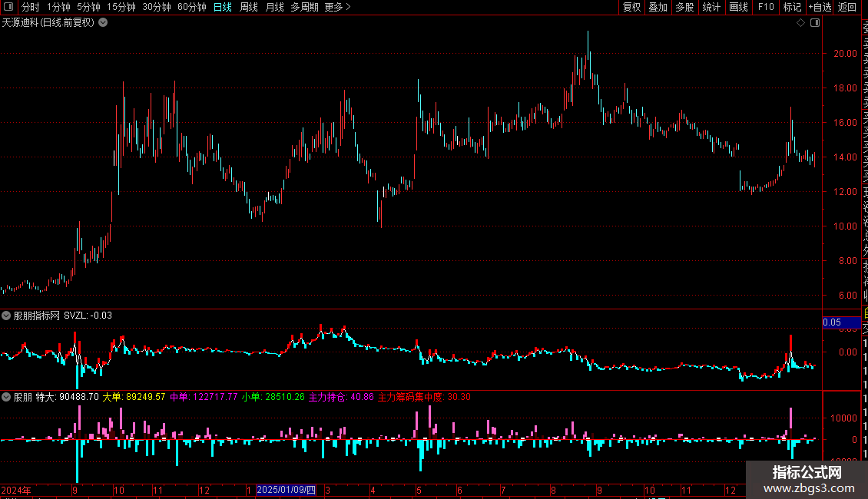Switch to 周线 weekly chart
Image resolution: width=868 pixels, height=499 pixels.
(249, 7)
